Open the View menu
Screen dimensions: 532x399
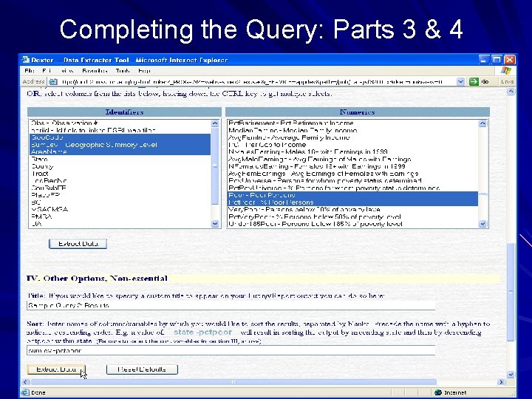click(67, 71)
